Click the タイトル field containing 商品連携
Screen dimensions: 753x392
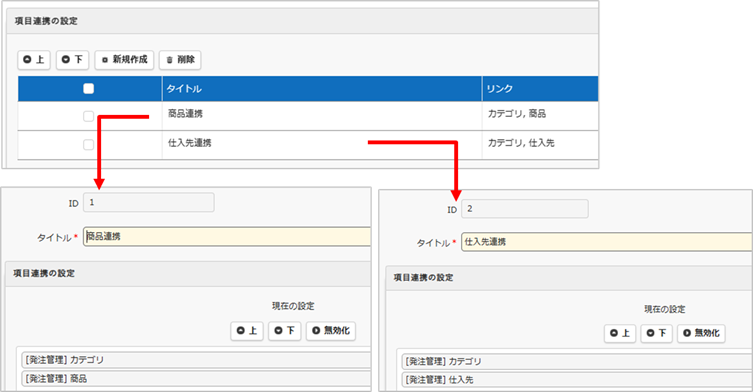pyautogui.click(x=227, y=237)
